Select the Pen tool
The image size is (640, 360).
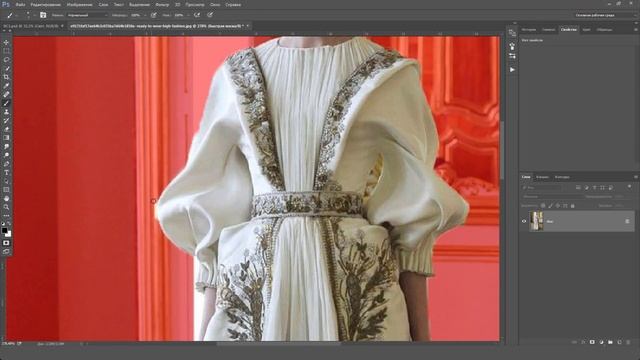coord(6,164)
